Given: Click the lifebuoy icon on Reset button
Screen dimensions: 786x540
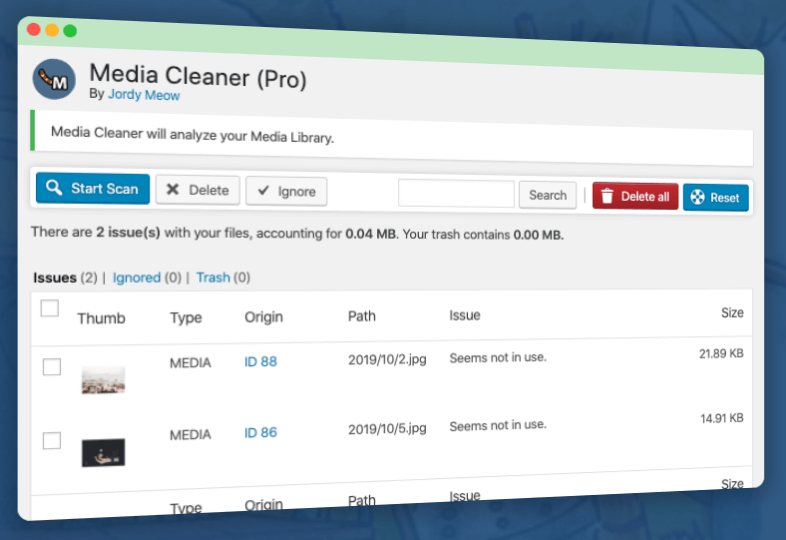Looking at the screenshot, I should (x=697, y=197).
